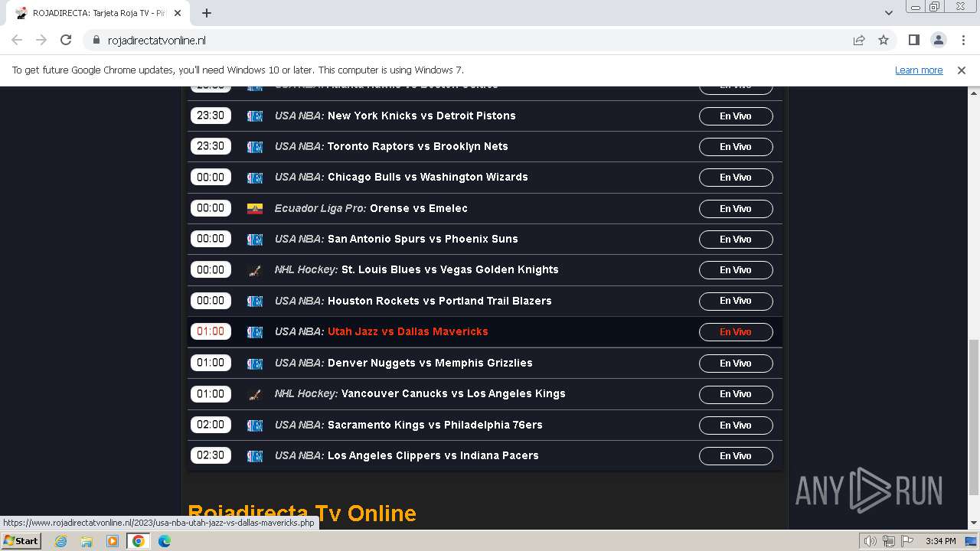The height and width of the screenshot is (551, 980).
Task: Open Vancouver Canucks vs Los Angeles Kings
Action: [453, 393]
